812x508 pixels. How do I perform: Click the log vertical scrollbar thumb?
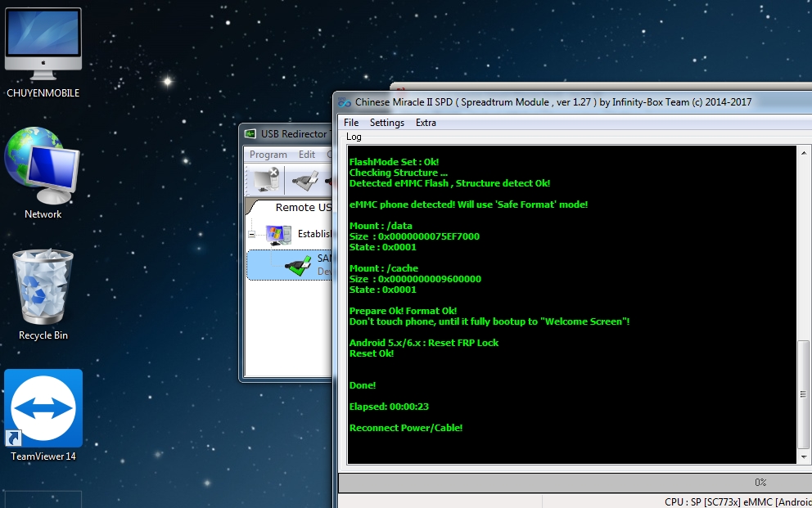point(803,393)
